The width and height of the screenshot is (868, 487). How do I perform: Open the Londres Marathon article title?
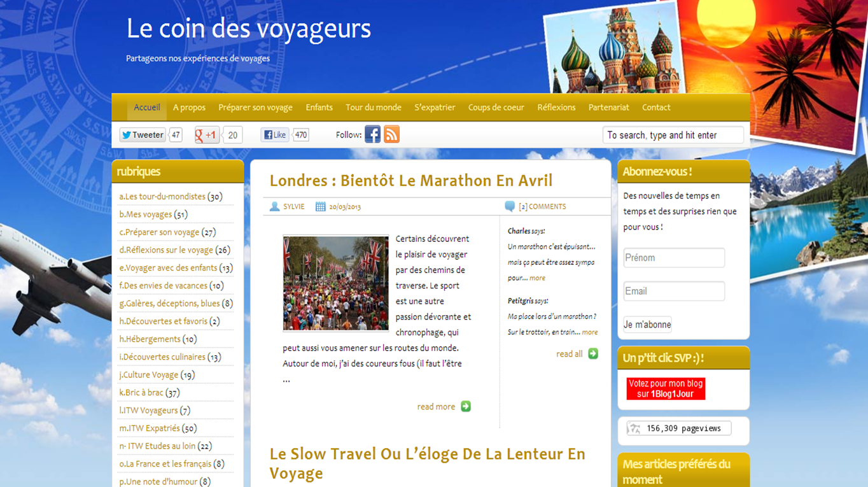coord(411,180)
